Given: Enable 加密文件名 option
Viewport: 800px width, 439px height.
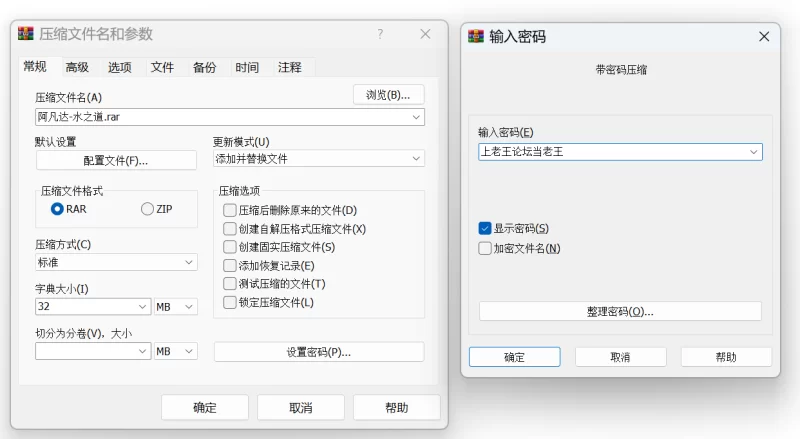Looking at the screenshot, I should (486, 248).
